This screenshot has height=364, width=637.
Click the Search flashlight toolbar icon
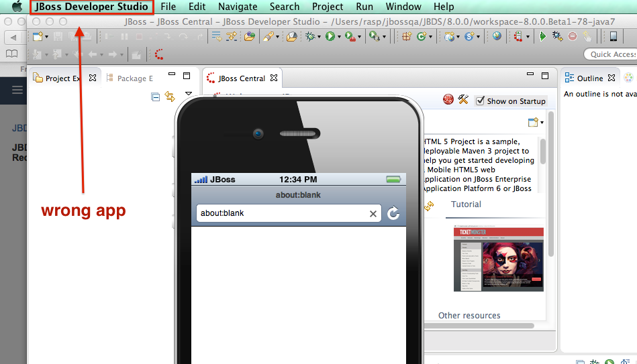[x=268, y=36]
